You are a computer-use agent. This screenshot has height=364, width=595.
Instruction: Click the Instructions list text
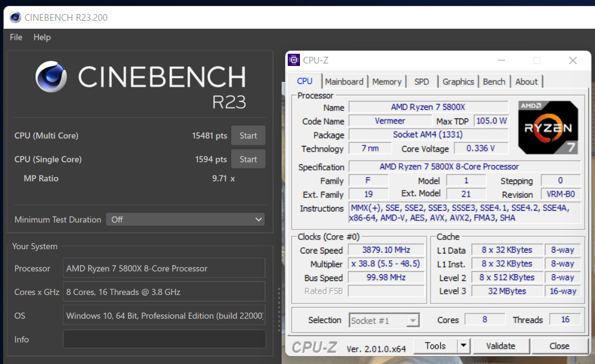tap(465, 213)
